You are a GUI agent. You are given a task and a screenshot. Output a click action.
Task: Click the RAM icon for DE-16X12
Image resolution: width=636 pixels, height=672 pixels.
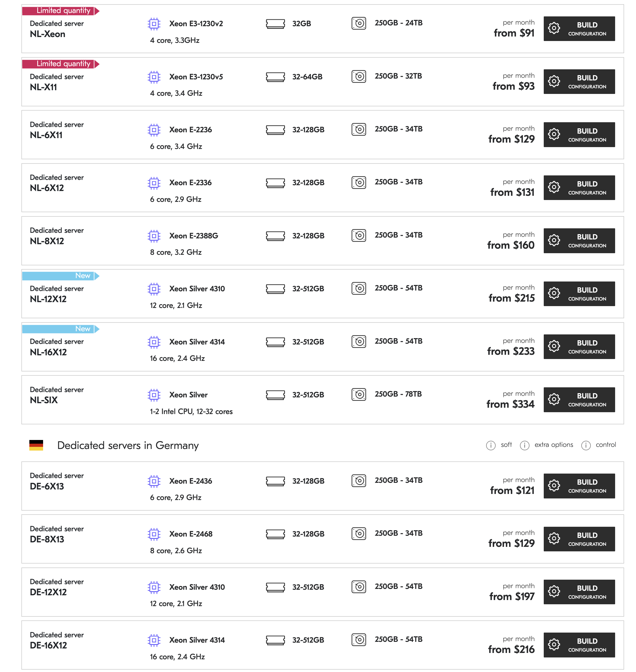coord(275,640)
